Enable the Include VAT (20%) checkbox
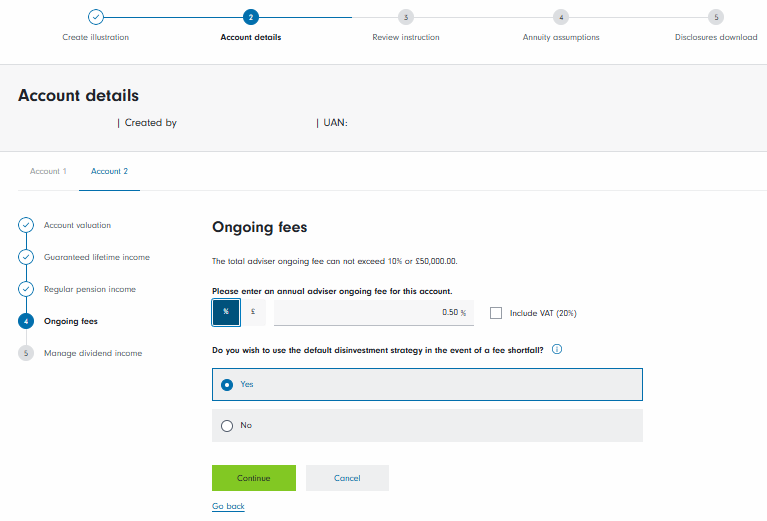This screenshot has width=767, height=521. [496, 313]
